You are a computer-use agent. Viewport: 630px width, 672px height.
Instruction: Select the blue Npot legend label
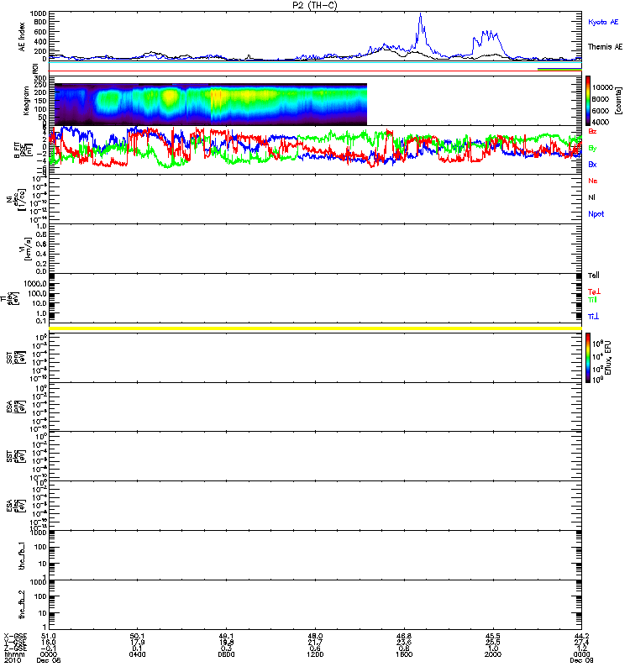[x=596, y=214]
